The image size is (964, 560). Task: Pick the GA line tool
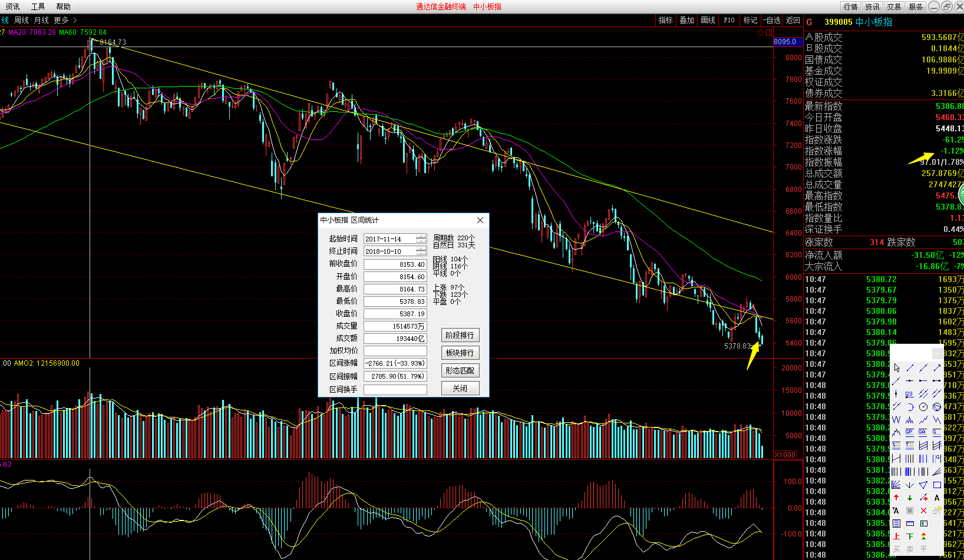coord(923,432)
